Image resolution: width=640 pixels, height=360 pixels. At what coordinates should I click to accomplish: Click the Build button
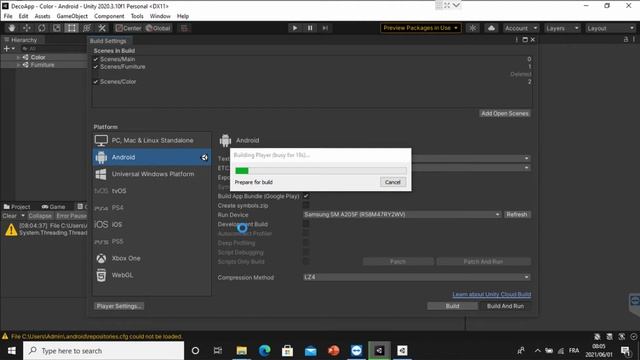pyautogui.click(x=452, y=306)
